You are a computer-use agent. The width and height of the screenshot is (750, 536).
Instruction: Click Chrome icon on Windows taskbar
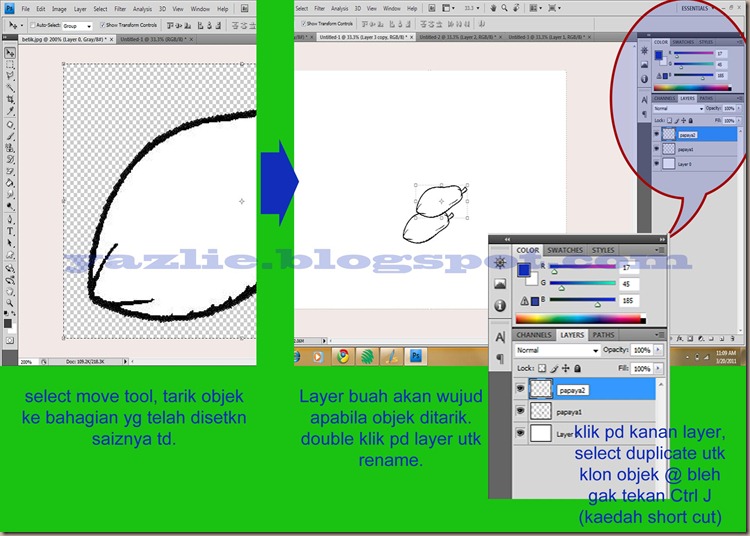(342, 356)
